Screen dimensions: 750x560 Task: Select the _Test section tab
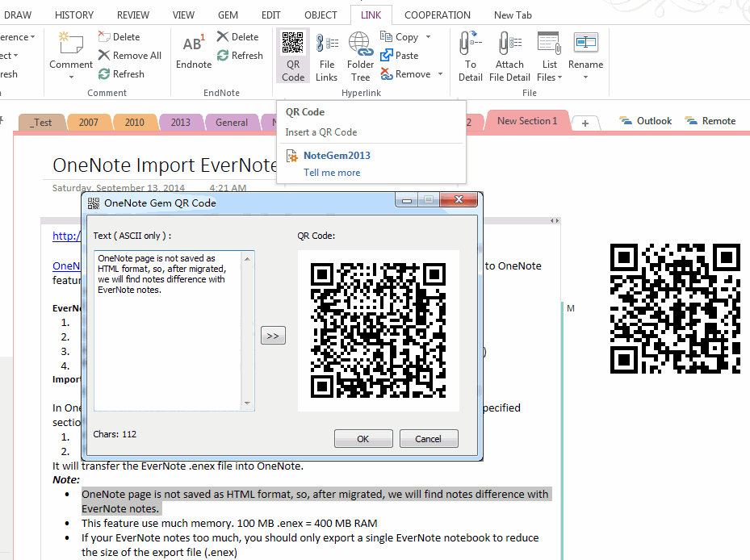(42, 123)
